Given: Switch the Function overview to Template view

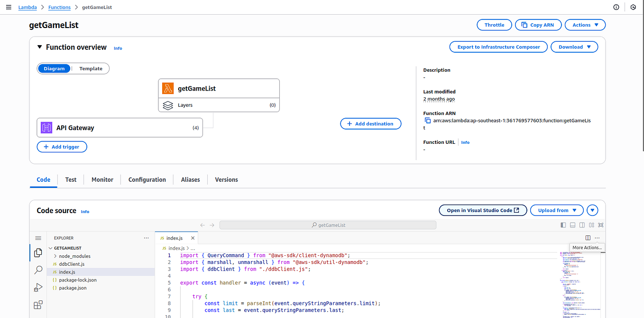Looking at the screenshot, I should click(x=90, y=68).
